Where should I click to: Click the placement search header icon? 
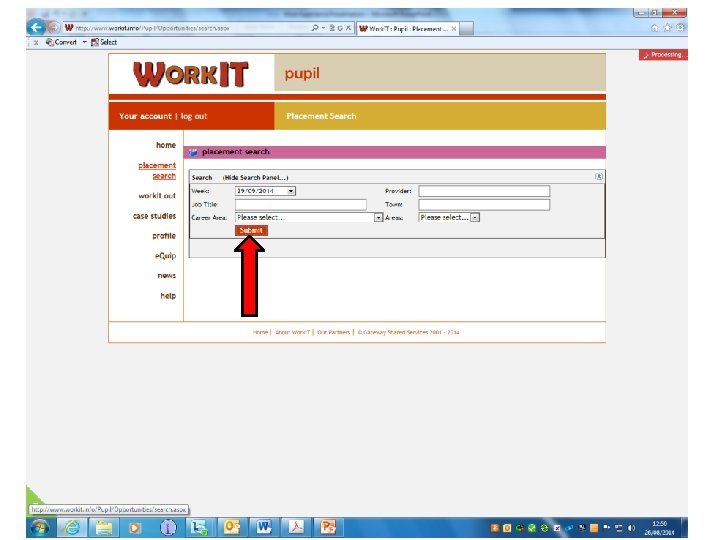point(193,152)
